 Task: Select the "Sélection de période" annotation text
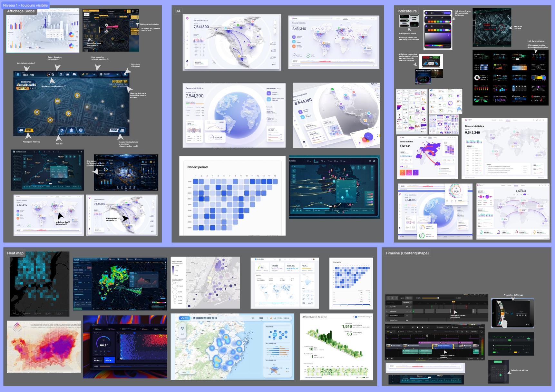coord(520,370)
